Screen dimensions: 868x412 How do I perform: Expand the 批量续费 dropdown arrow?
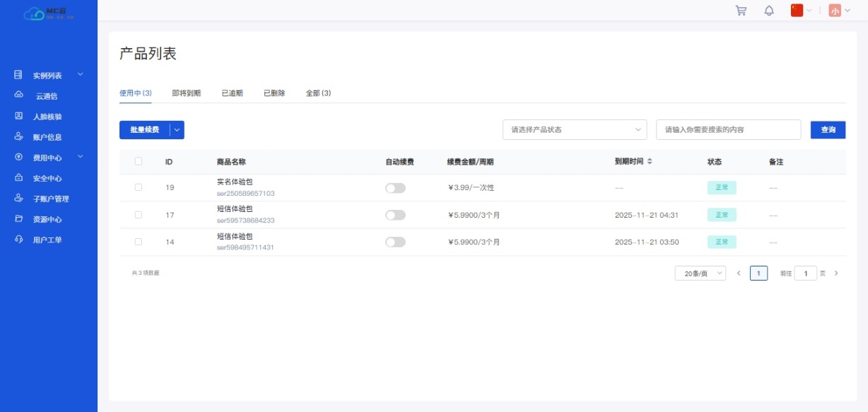177,130
